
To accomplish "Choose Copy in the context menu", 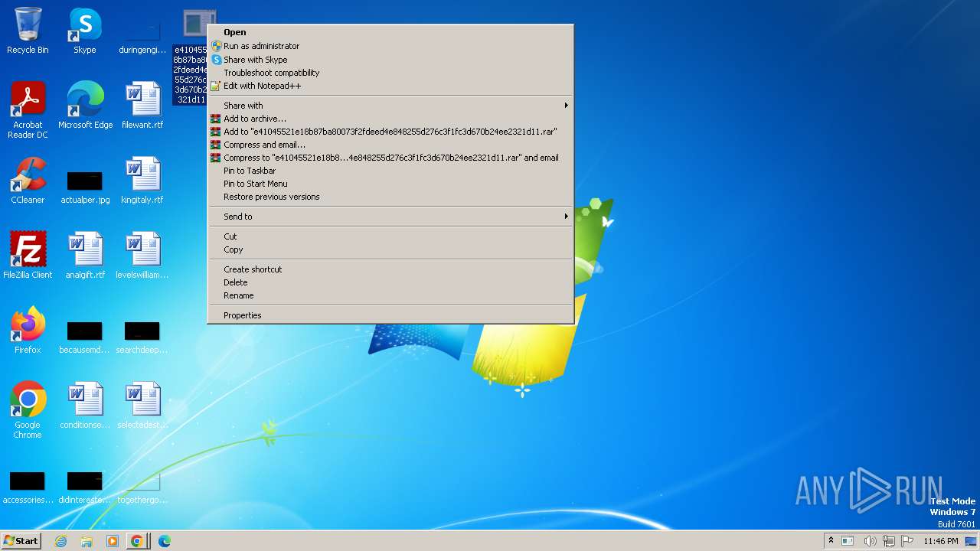I will (390, 249).
